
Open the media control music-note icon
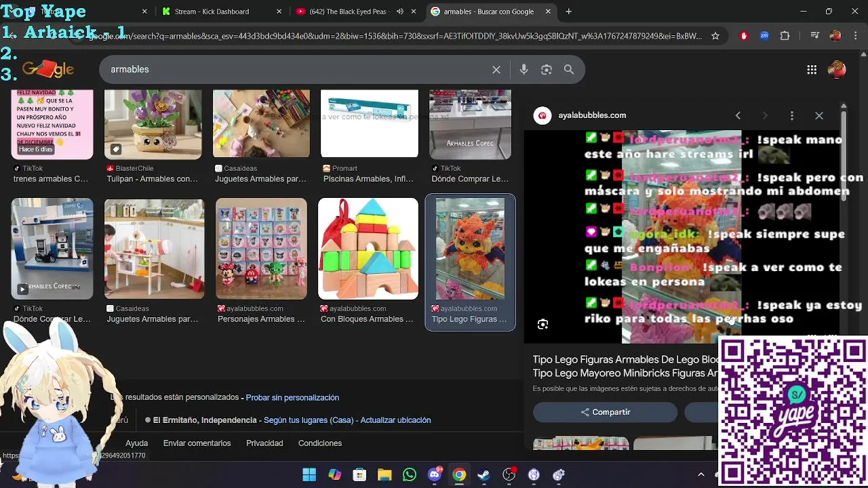pyautogui.click(x=816, y=36)
